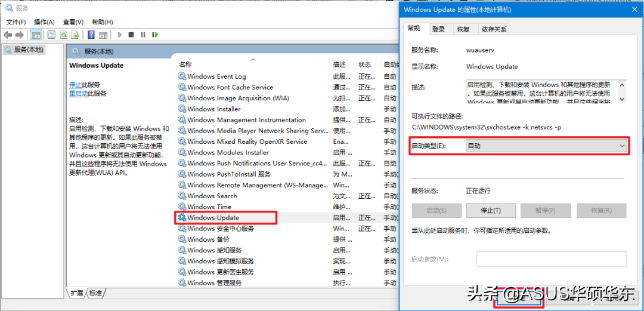The image size is (644, 311).
Task: Select gear icon of Windows Event Log
Action: pyautogui.click(x=182, y=76)
